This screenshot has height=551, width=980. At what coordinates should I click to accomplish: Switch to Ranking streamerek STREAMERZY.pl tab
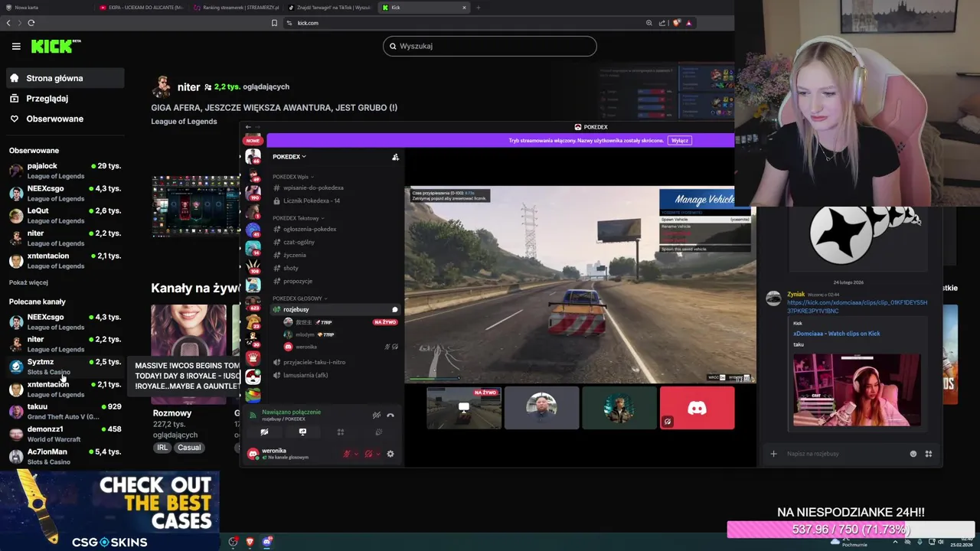click(x=234, y=8)
